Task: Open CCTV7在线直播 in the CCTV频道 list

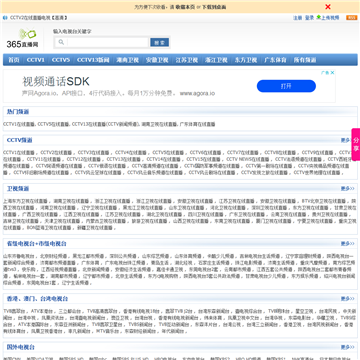Action: pyautogui.click(x=243, y=153)
